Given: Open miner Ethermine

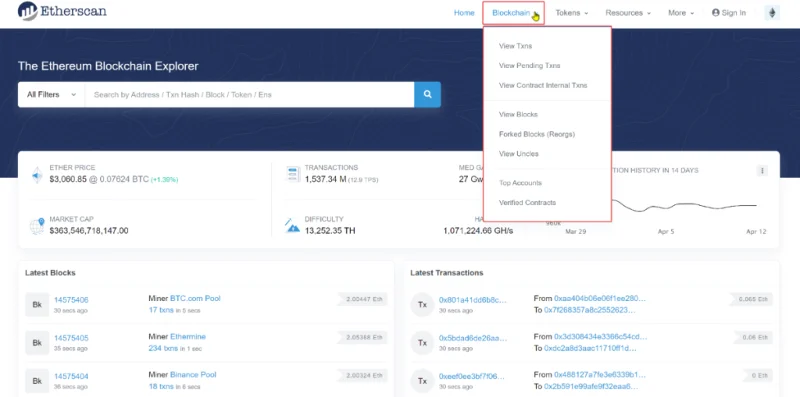Looking at the screenshot, I should (x=188, y=337).
